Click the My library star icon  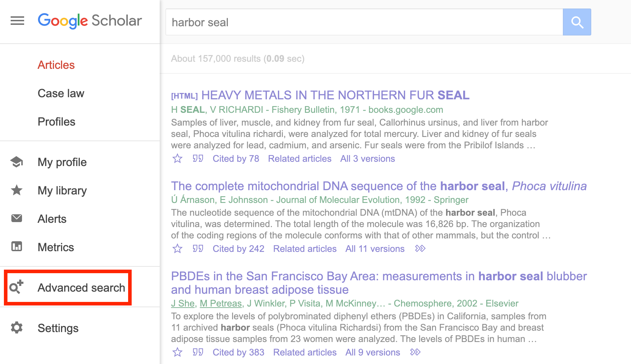click(x=16, y=191)
